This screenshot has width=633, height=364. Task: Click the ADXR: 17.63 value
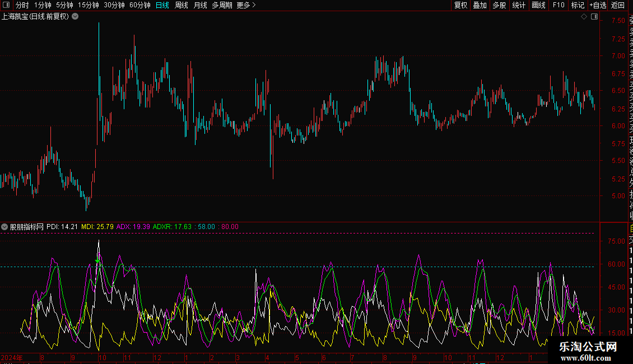[172, 227]
